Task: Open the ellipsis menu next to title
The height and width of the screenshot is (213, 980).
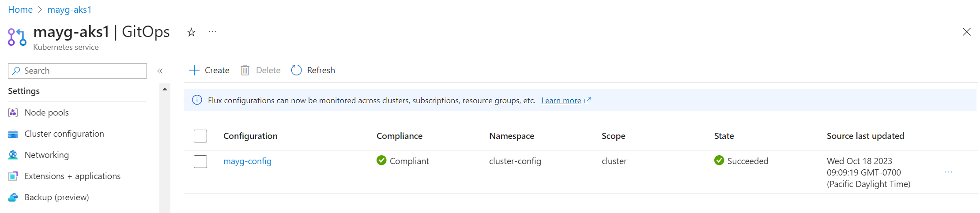Action: [x=212, y=32]
